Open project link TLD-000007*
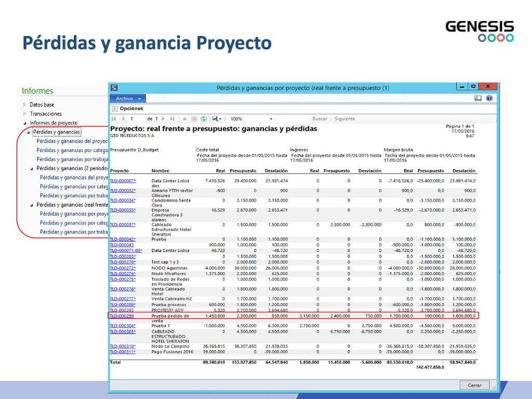This screenshot has width=532, height=399. (123, 181)
